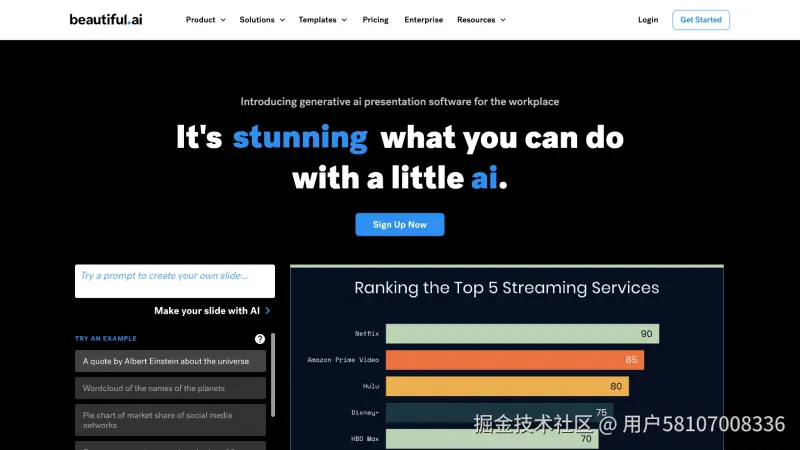
Task: Click the Hulu bar showing 80
Action: [x=507, y=386]
